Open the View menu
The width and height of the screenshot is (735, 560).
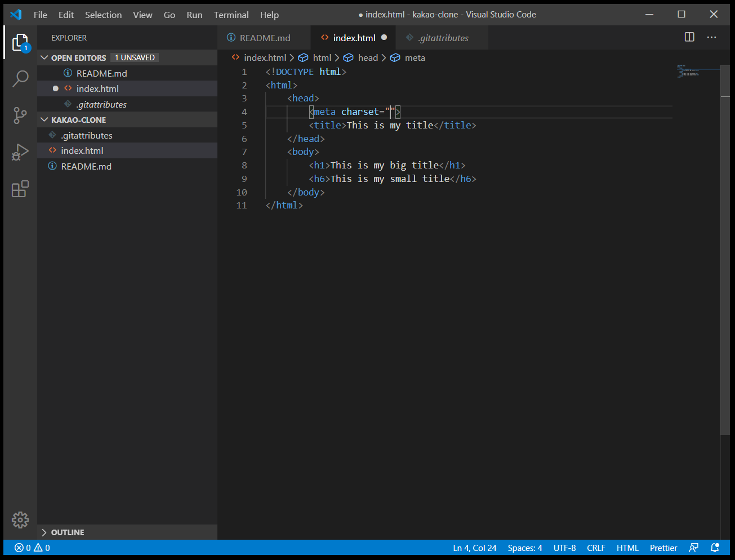click(x=142, y=15)
